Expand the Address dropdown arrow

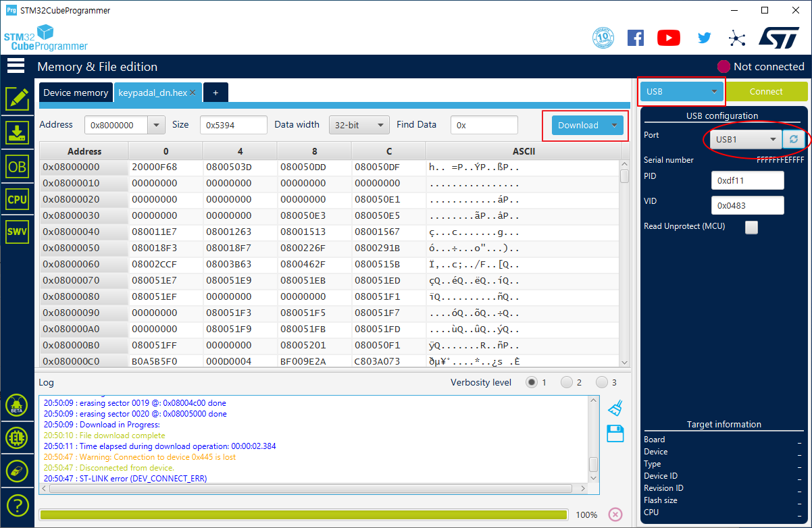coord(157,125)
